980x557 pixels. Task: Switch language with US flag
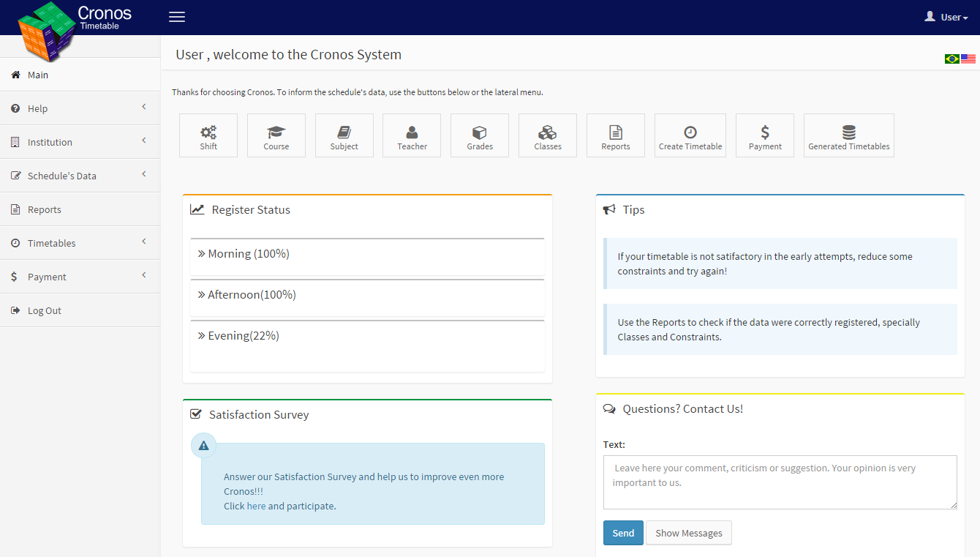[968, 59]
